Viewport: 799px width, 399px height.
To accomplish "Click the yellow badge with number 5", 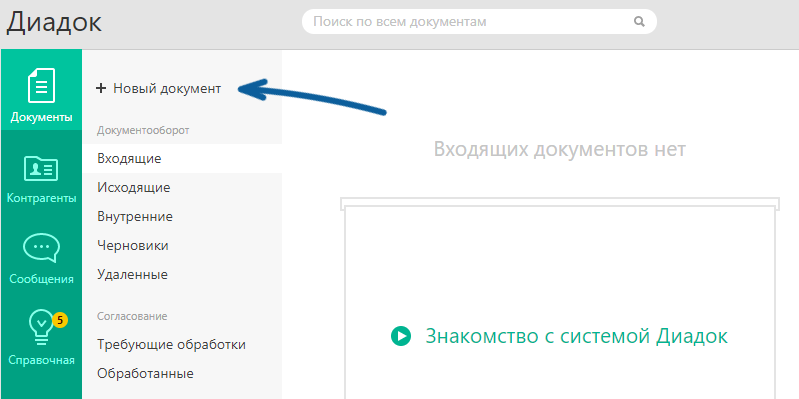I will (60, 320).
